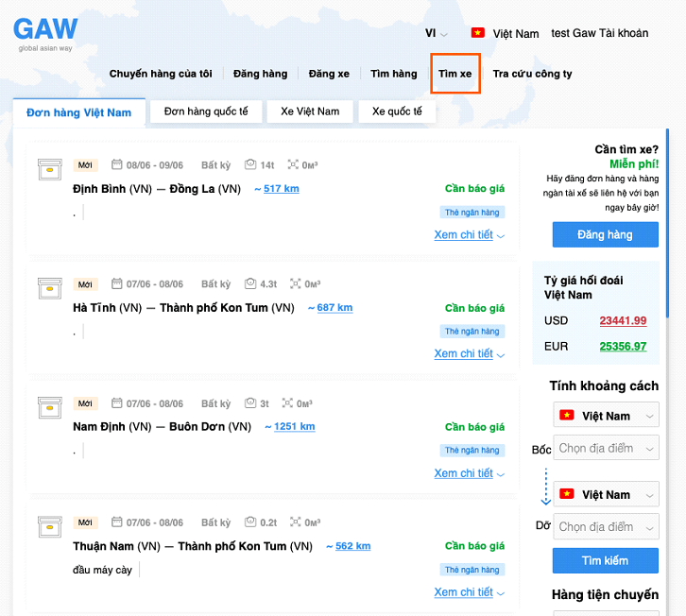Click the loading location Chọn địa điểm field

(606, 448)
